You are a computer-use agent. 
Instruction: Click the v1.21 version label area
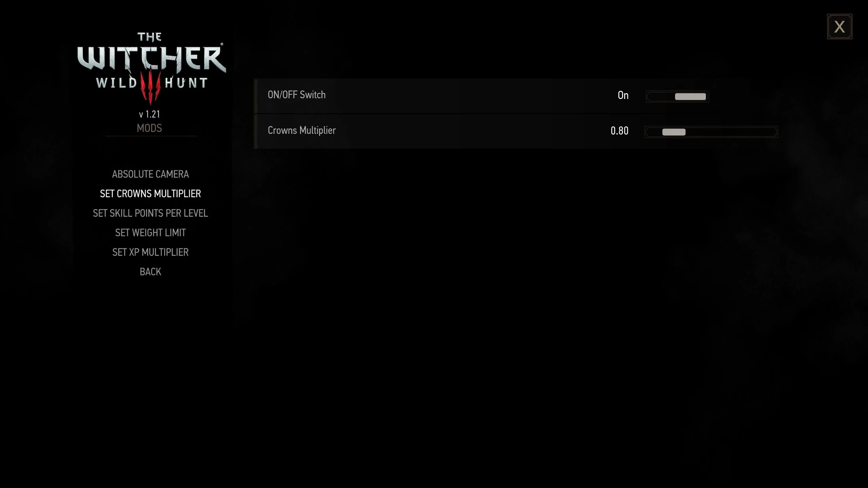click(150, 114)
